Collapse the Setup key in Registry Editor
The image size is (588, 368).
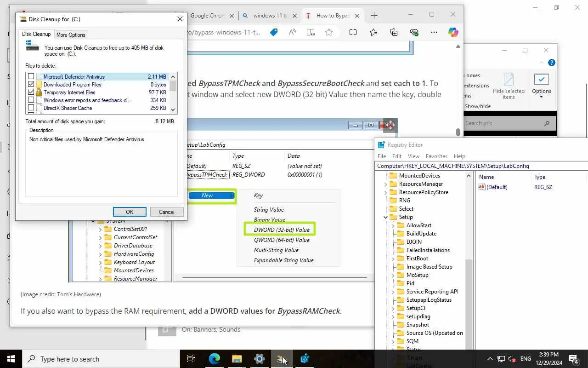(x=385, y=217)
